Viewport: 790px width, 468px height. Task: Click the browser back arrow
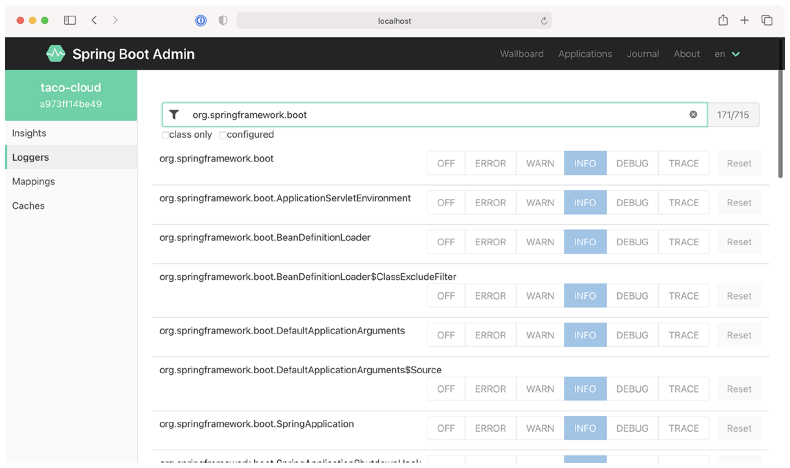[x=94, y=20]
